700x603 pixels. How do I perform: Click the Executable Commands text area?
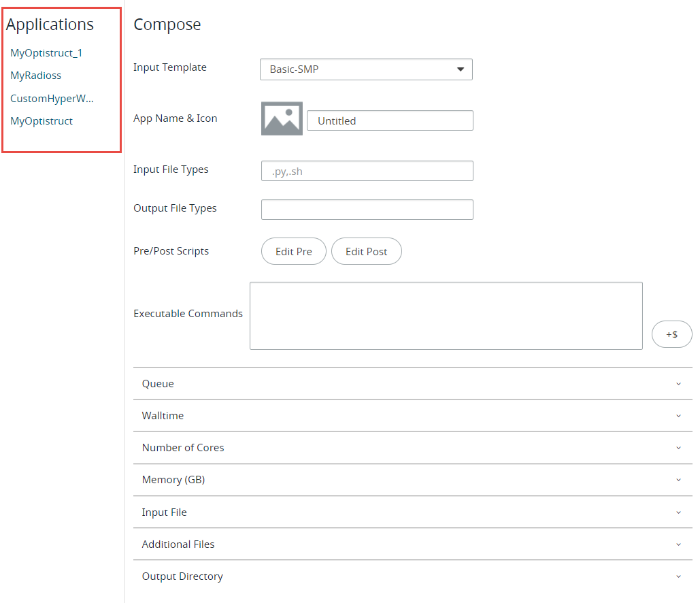(446, 316)
